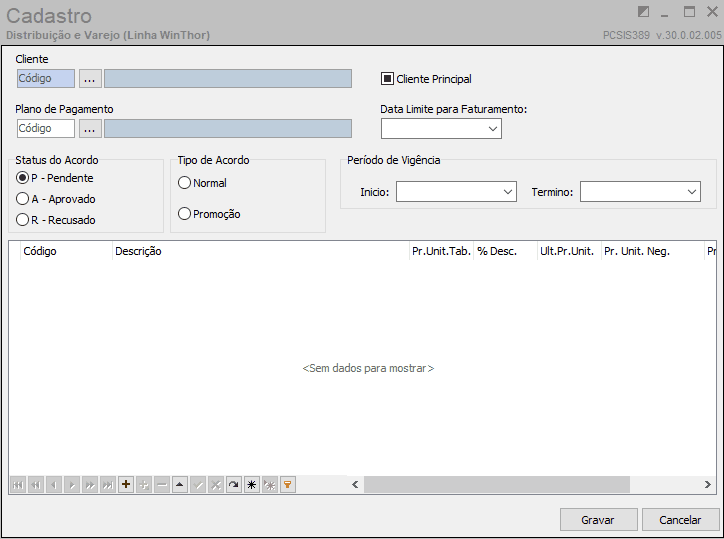This screenshot has width=724, height=539.
Task: Open the Termino date dropdown
Action: point(692,192)
